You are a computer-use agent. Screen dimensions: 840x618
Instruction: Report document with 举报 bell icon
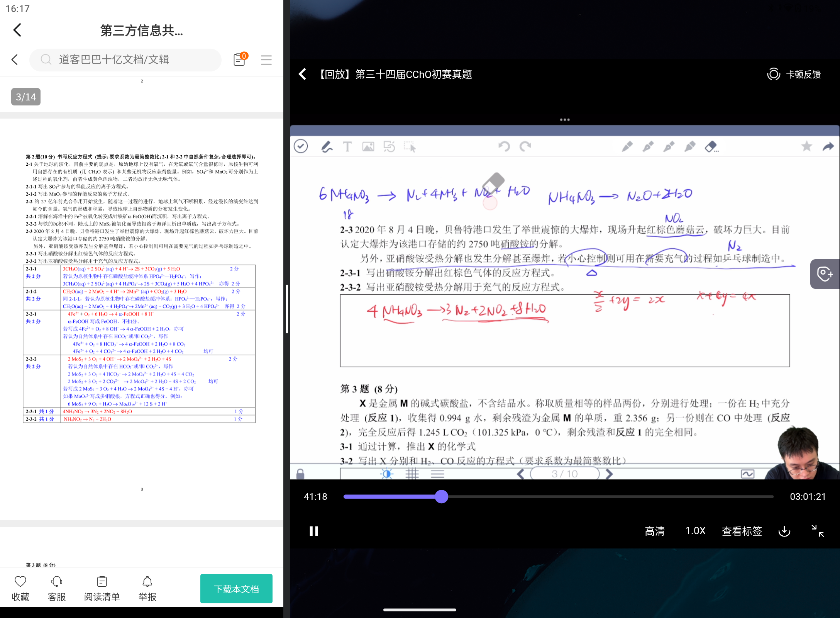(147, 588)
